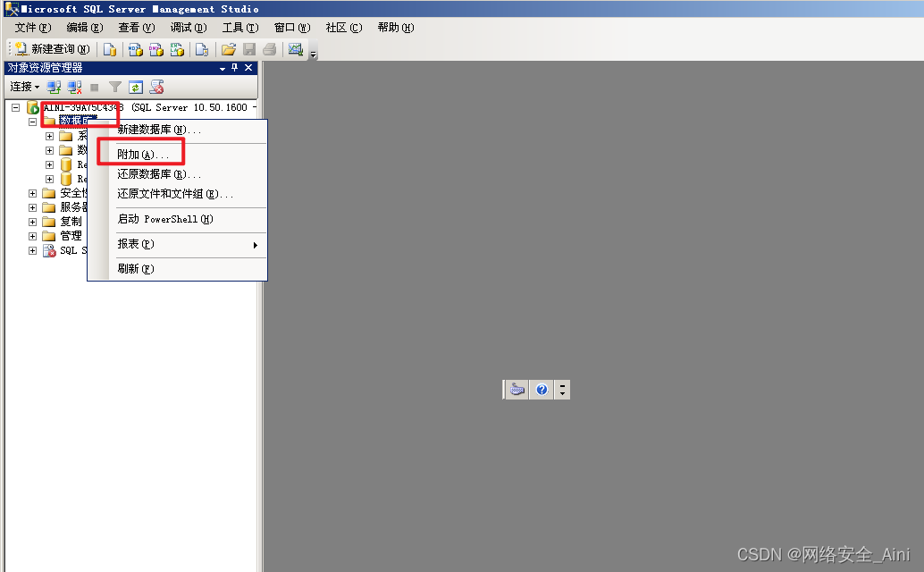Click the SQL Server Compact query icon
924x572 pixels.
point(202,49)
